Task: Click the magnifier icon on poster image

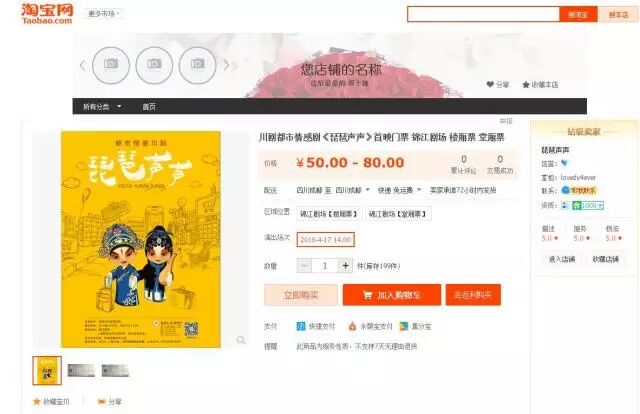Action: [x=241, y=340]
